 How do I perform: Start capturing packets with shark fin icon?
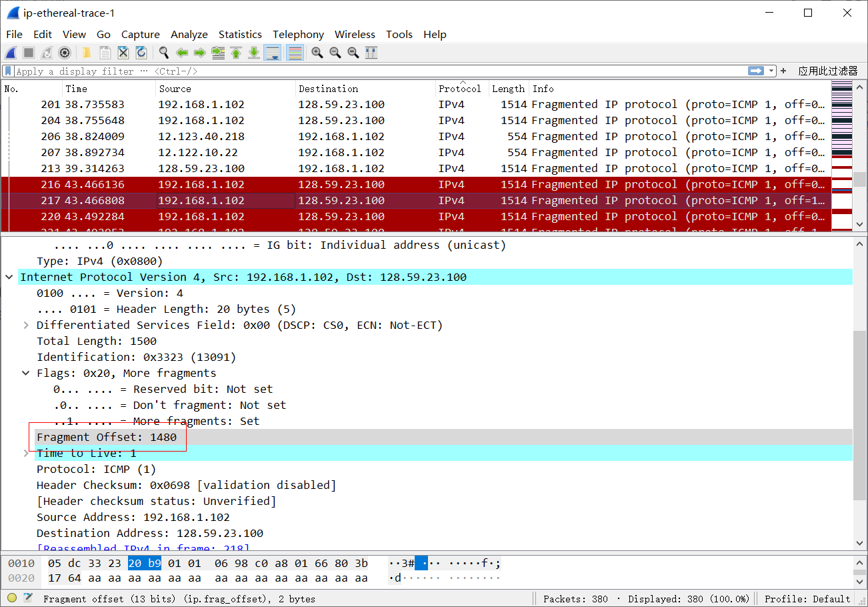11,53
